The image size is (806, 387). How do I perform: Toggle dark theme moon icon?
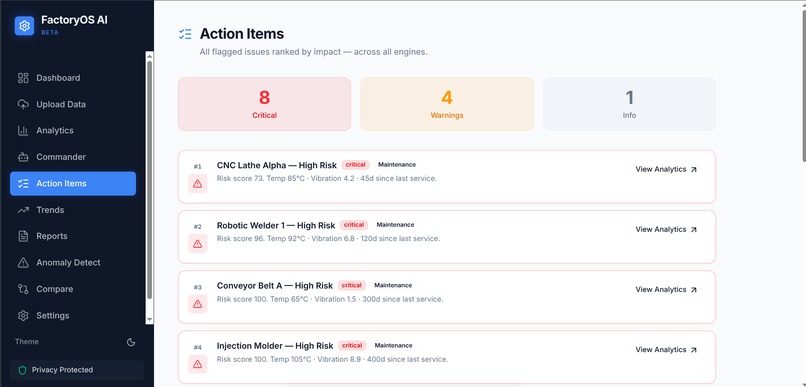(x=131, y=342)
